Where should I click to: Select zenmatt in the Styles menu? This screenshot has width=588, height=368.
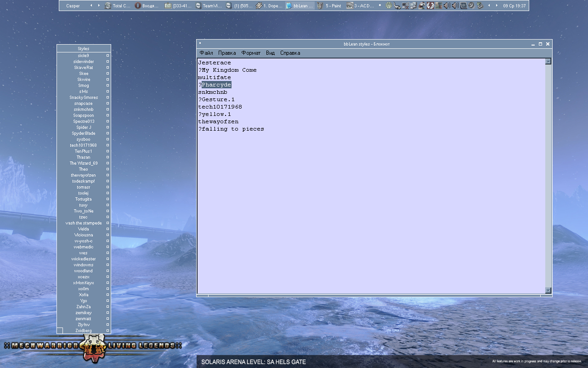[84, 319]
